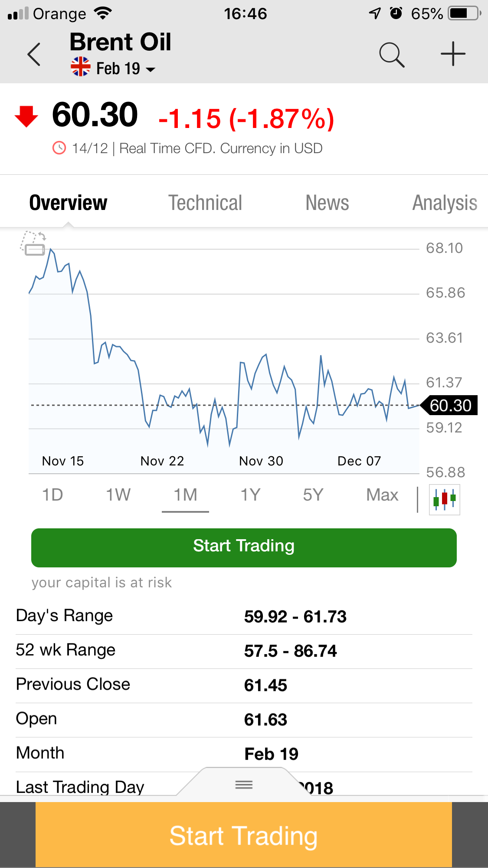Select the 5Y chart timeframe

point(313,495)
